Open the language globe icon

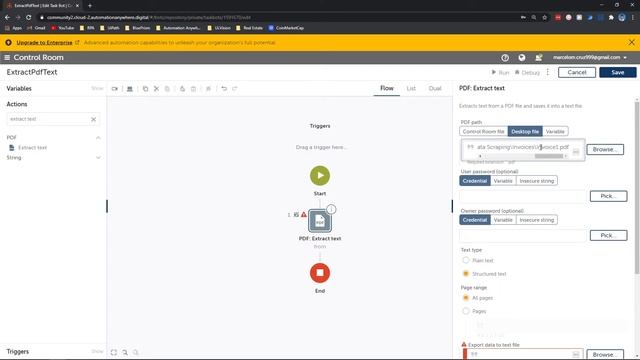pos(522,58)
